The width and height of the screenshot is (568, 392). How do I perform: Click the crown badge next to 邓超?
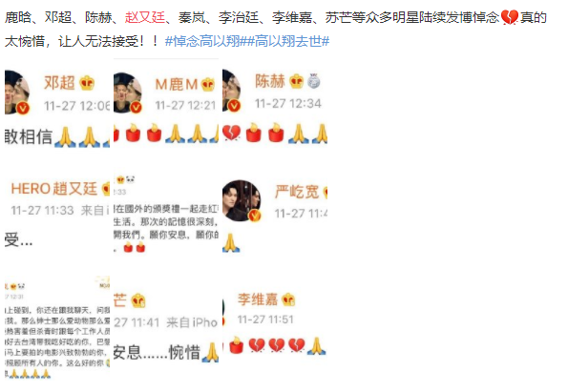[87, 83]
